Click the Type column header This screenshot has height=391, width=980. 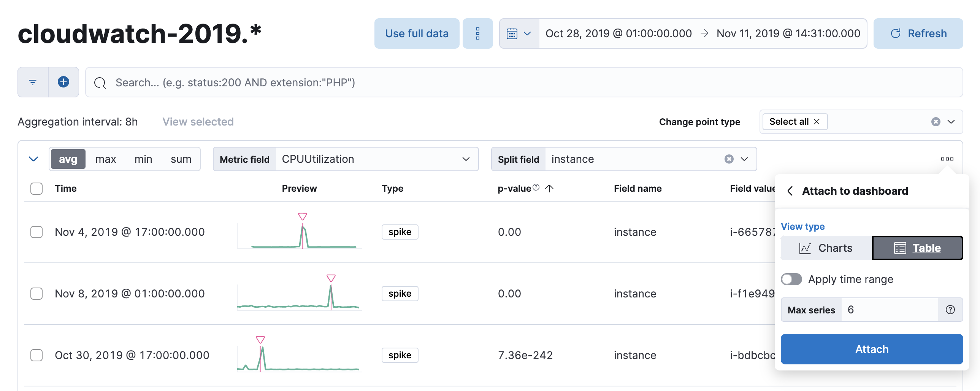(x=392, y=188)
